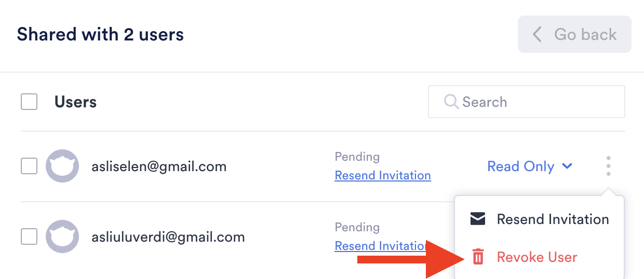Click the avatar icon for asliuluverdi@gmail.com

point(62,236)
